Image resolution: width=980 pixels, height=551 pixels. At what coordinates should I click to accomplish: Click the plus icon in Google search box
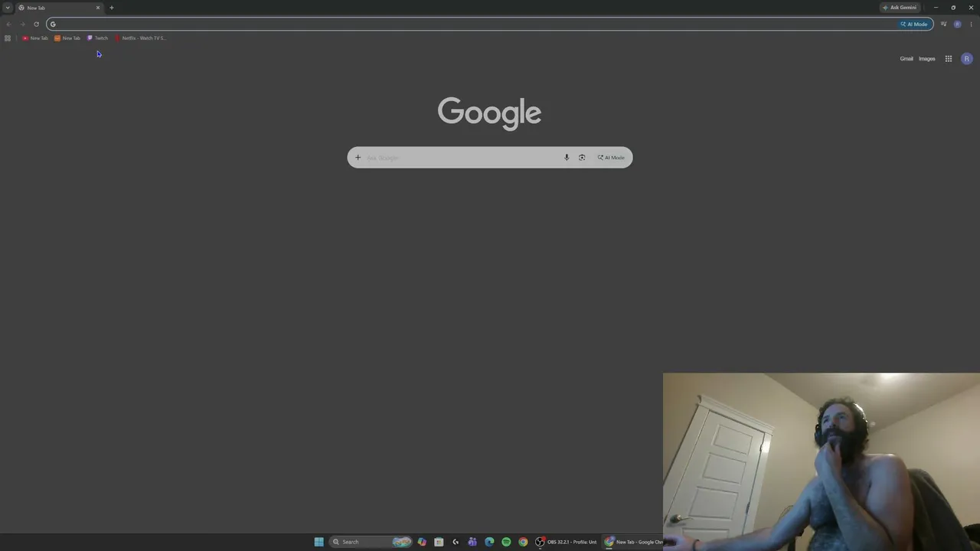358,158
